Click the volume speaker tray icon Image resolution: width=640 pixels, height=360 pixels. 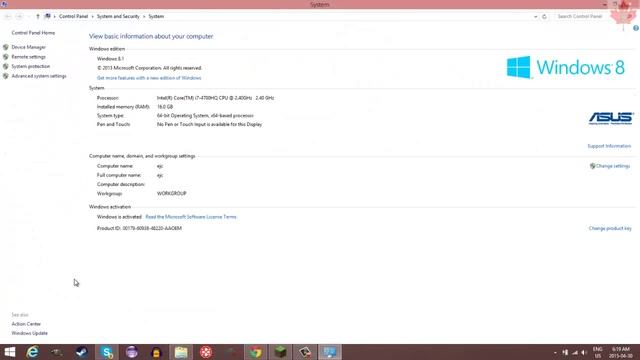point(584,352)
